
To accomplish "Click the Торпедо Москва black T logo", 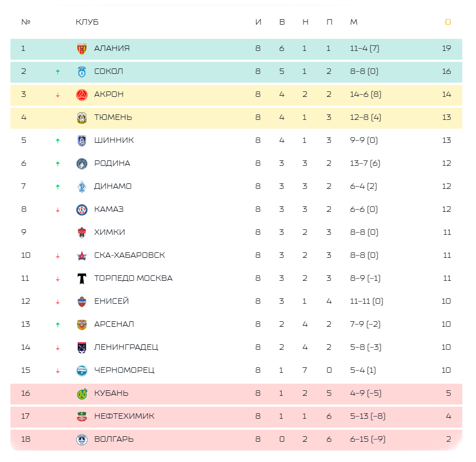I will pyautogui.click(x=82, y=279).
